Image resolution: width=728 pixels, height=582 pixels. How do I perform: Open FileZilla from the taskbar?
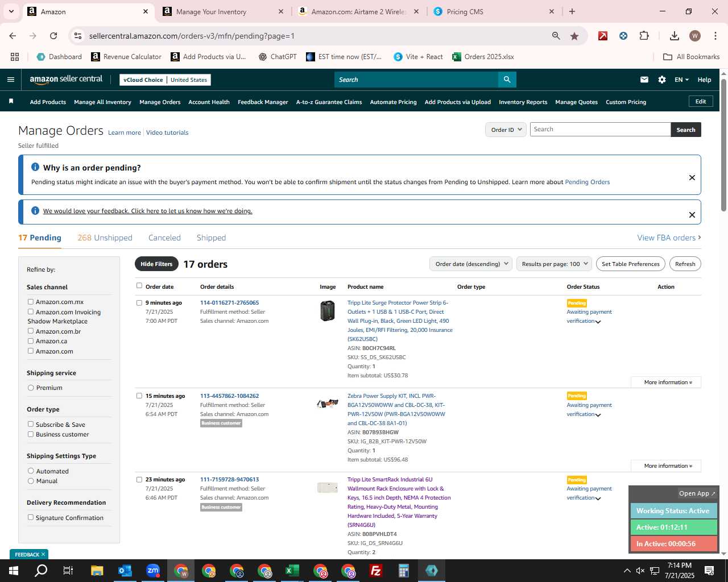[x=376, y=571]
